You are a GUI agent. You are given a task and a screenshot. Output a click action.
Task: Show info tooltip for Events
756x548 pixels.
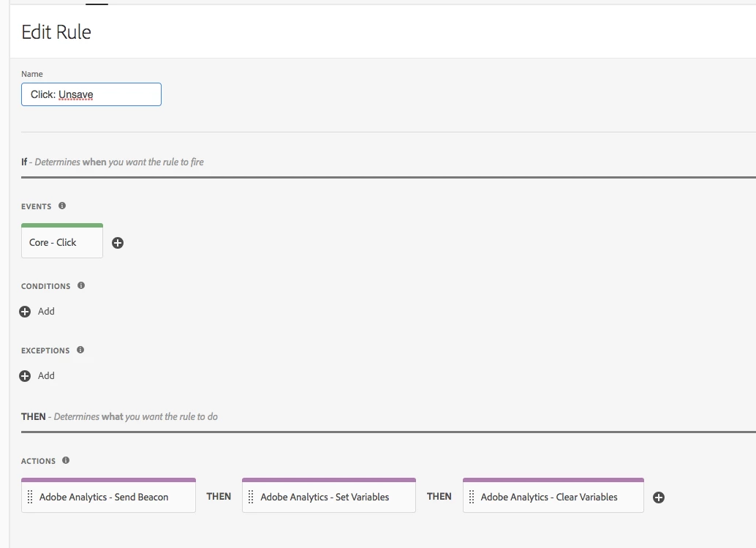62,206
